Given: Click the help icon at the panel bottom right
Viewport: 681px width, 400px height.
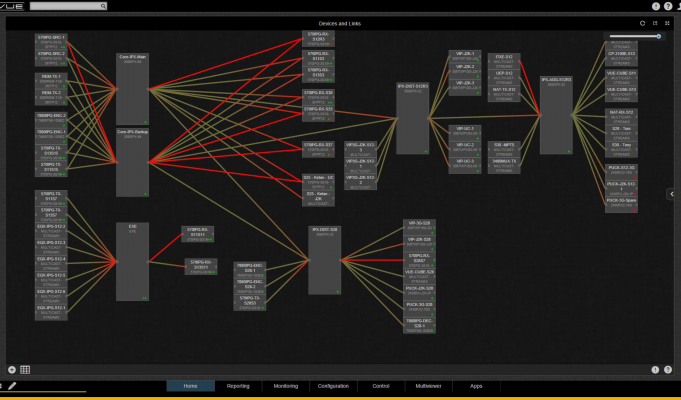Looking at the screenshot, I should [668, 370].
